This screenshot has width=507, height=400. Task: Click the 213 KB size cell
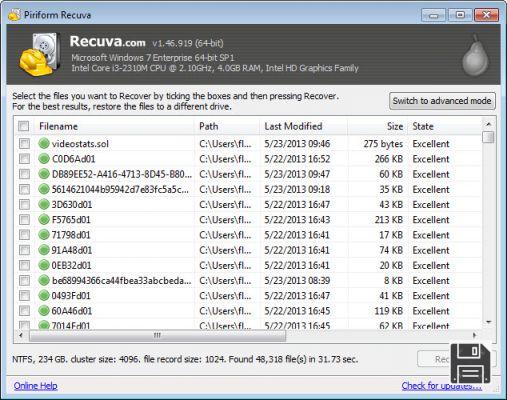point(389,220)
